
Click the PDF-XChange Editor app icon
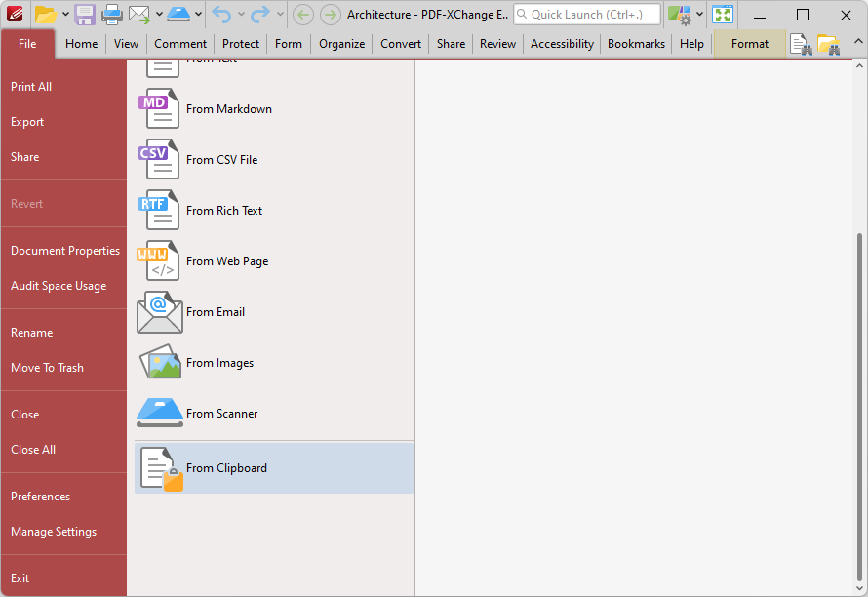pyautogui.click(x=15, y=14)
